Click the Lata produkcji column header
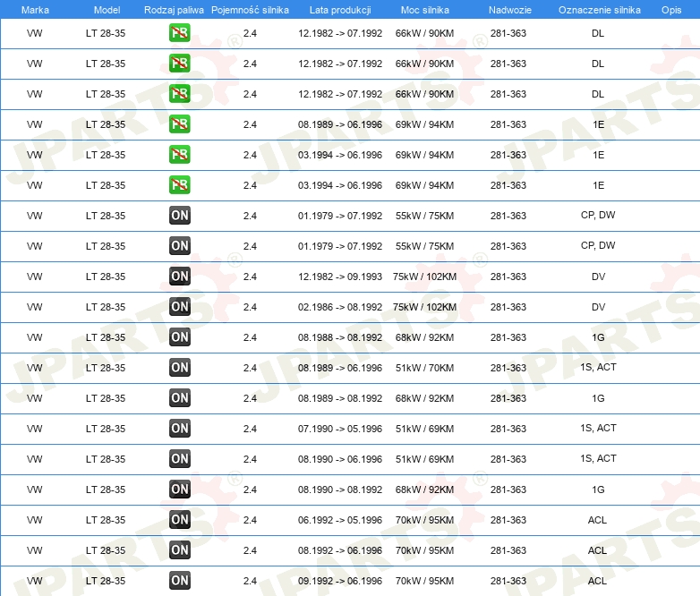 [x=340, y=10]
